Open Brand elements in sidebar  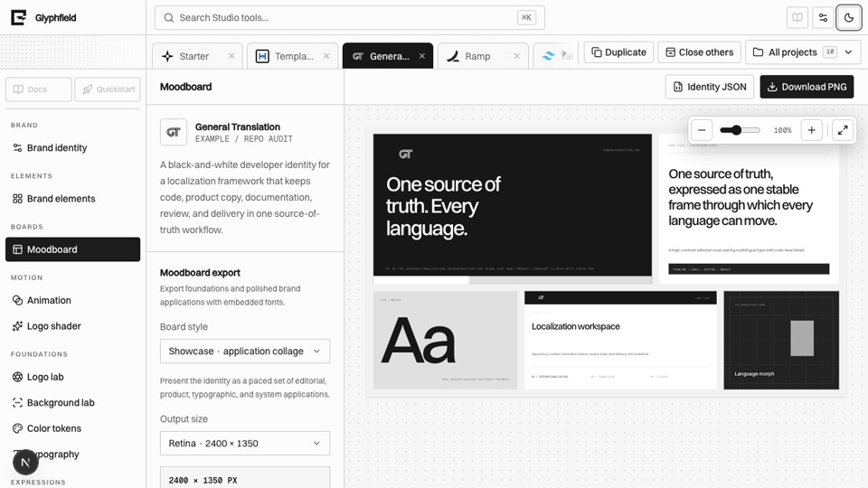click(72, 199)
